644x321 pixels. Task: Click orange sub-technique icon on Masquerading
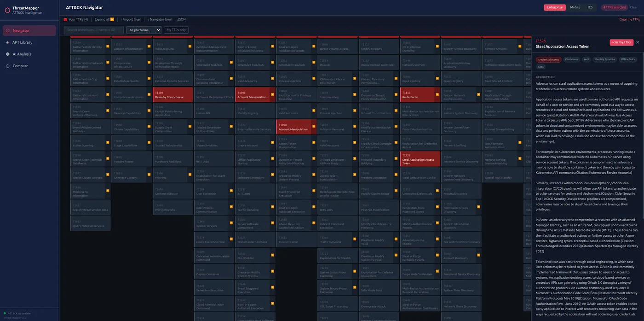[x=354, y=95]
